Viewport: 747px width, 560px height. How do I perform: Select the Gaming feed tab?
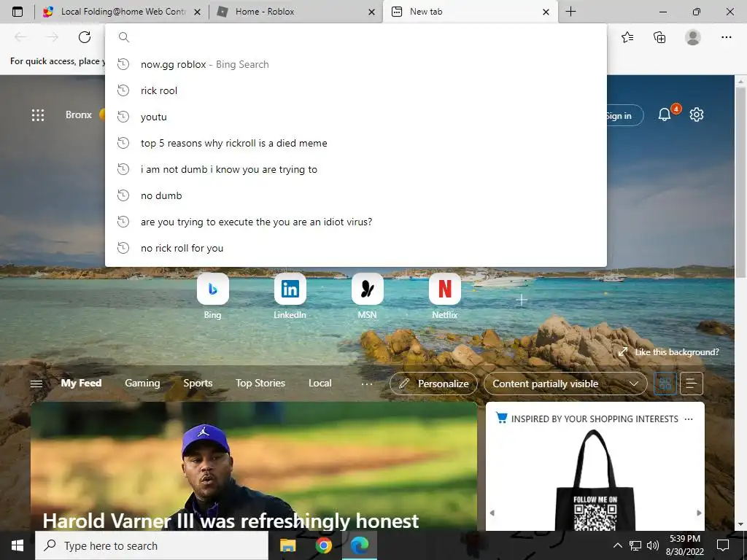(142, 384)
